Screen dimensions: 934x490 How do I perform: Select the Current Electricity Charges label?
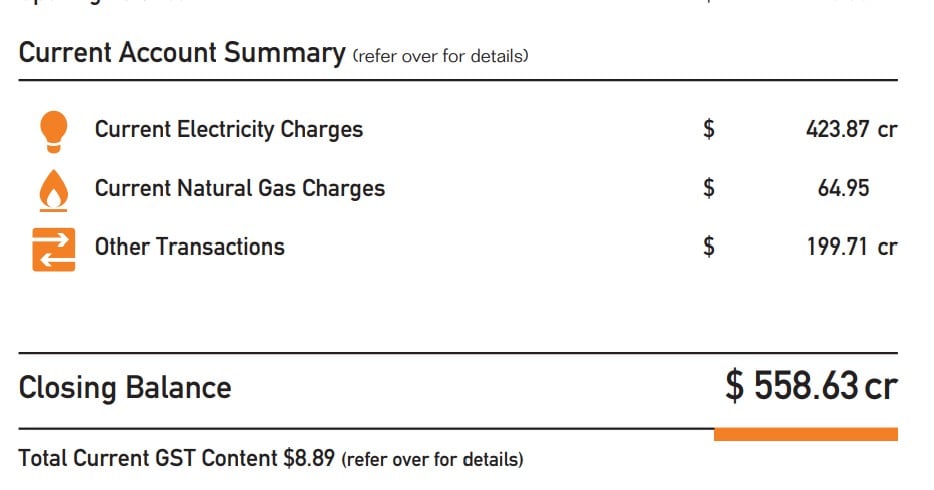point(229,129)
